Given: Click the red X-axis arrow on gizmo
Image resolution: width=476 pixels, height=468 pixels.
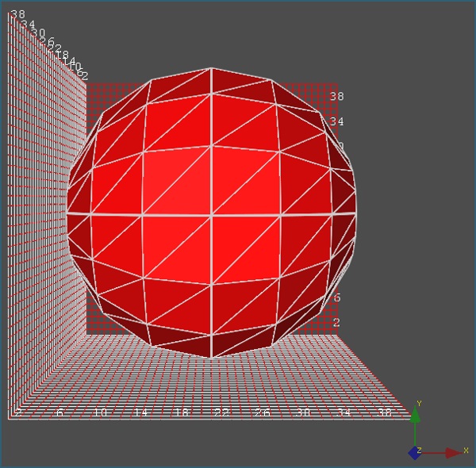Looking at the screenshot, I should 453,453.
